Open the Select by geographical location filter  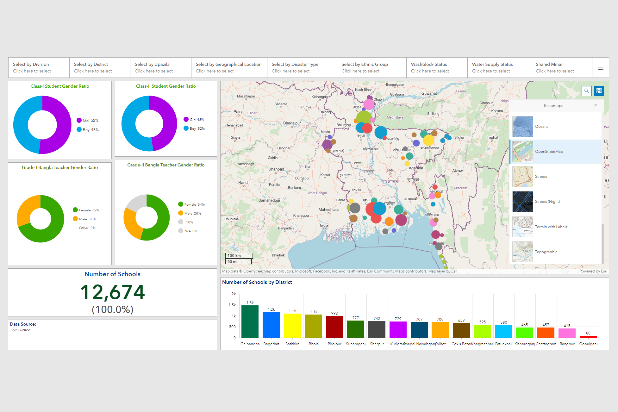[x=226, y=67]
